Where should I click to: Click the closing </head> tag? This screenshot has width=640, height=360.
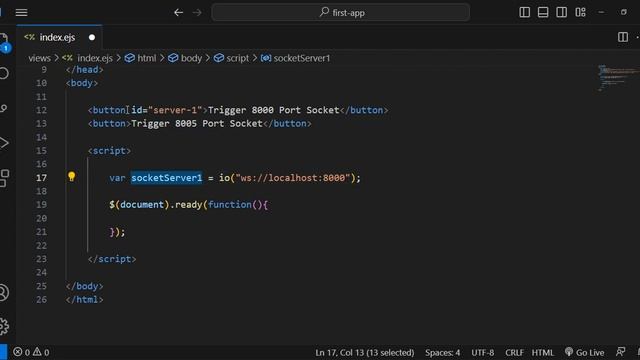coord(84,70)
